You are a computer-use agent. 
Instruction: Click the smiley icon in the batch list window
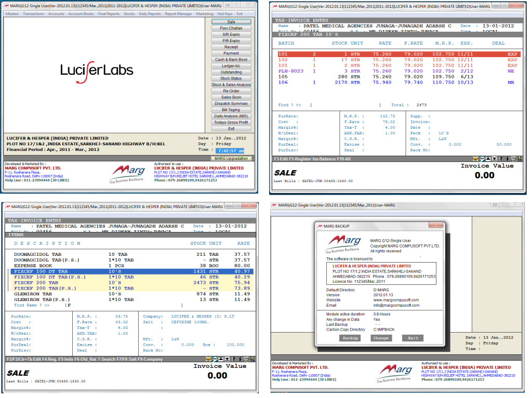pos(475,158)
